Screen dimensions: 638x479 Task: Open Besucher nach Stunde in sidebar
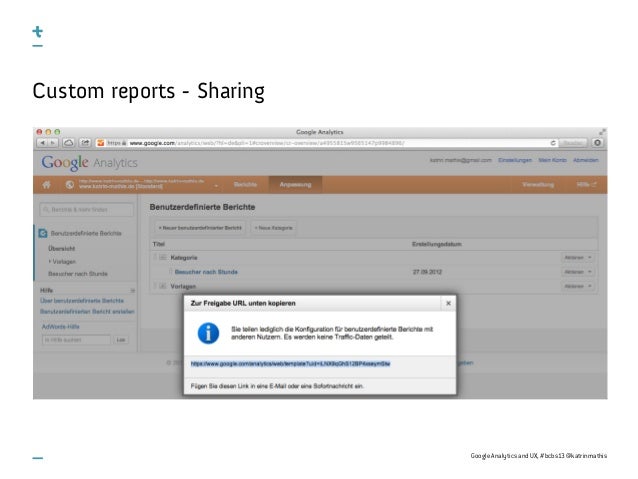[x=78, y=274]
